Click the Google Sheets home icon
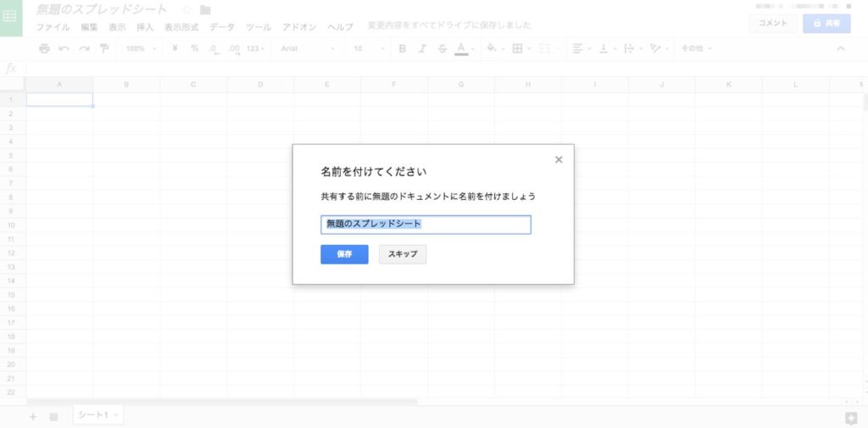868x428 pixels. (x=11, y=17)
